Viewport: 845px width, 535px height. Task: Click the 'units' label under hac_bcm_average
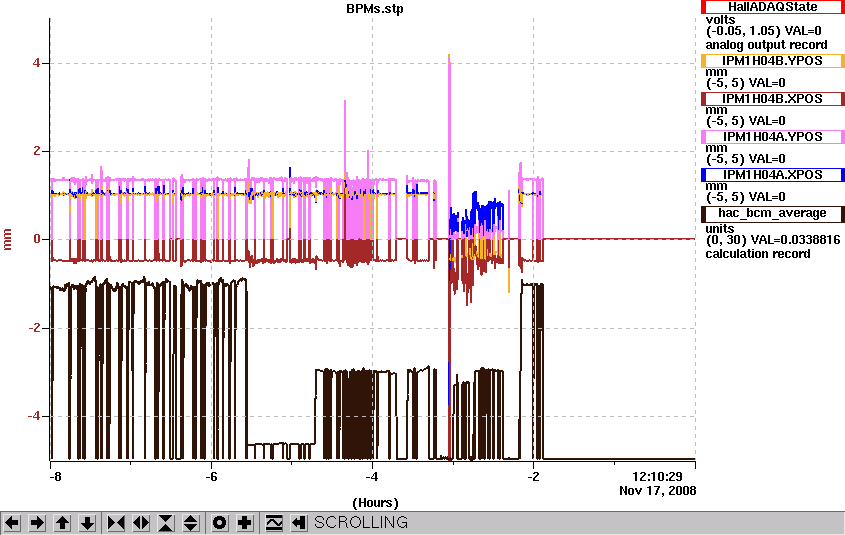coord(720,228)
